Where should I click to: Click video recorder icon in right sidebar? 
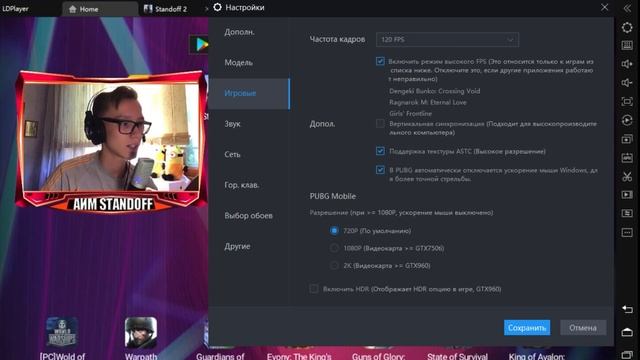627,195
